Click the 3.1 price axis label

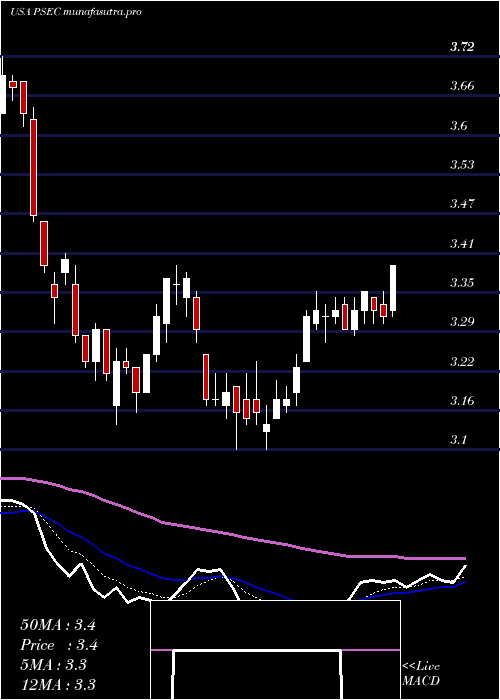(x=459, y=440)
